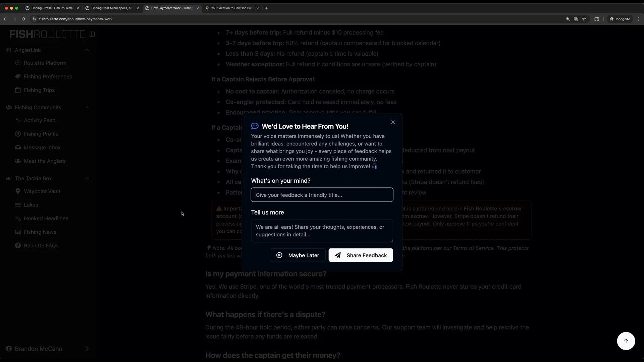This screenshot has height=362, width=644.
Task: Open the Message Inbox
Action: tap(42, 147)
